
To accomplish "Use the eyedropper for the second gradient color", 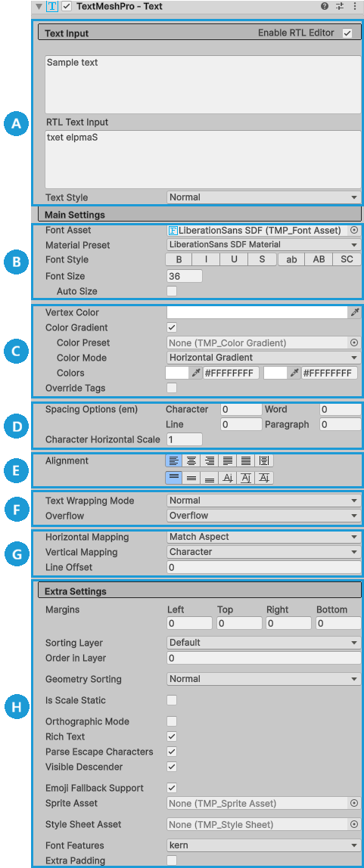I will point(294,373).
